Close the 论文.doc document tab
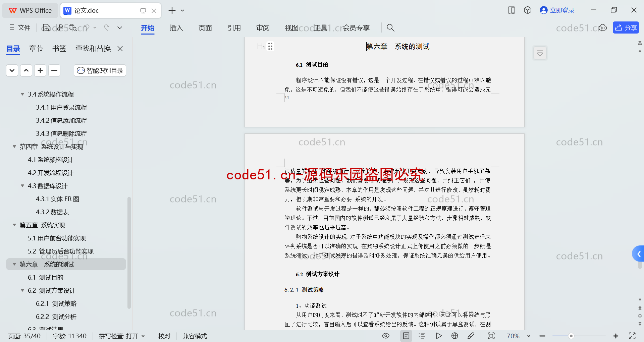Screen dimensions: 644x342 pyautogui.click(x=154, y=11)
